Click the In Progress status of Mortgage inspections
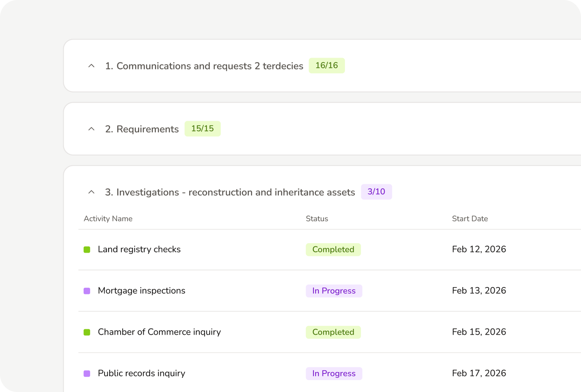The image size is (581, 392). [334, 291]
